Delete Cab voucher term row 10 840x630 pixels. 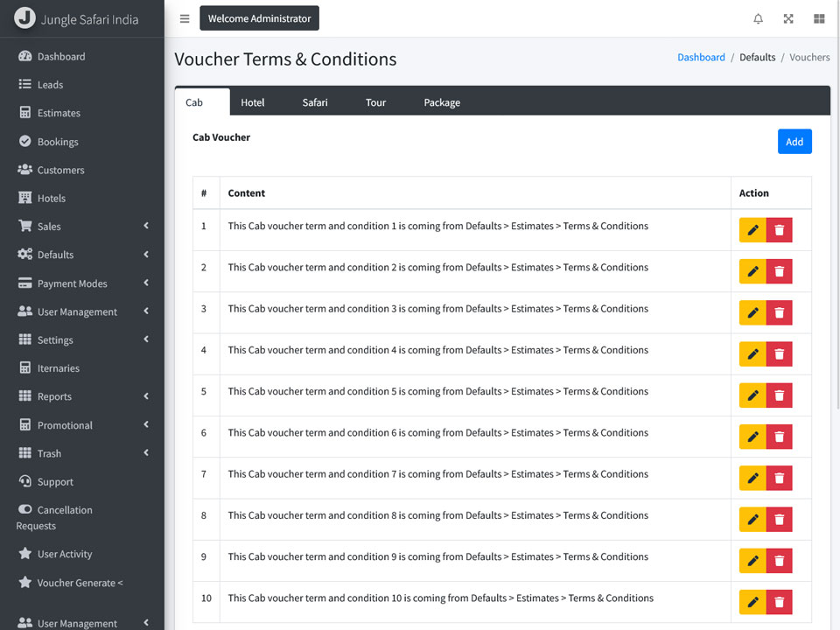(x=779, y=602)
